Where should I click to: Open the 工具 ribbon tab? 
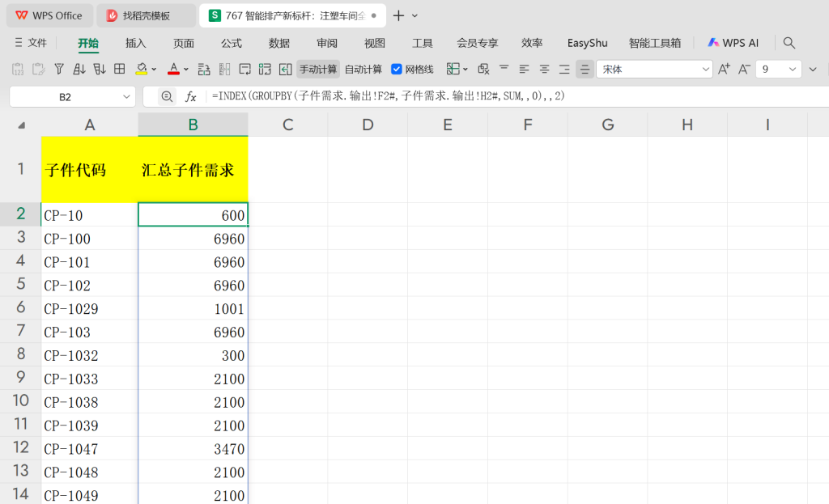(423, 44)
